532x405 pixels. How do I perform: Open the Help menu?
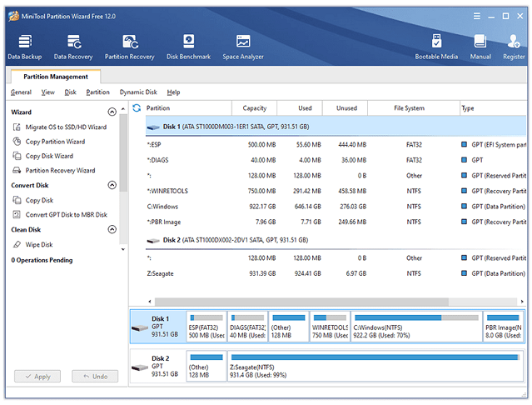(173, 92)
